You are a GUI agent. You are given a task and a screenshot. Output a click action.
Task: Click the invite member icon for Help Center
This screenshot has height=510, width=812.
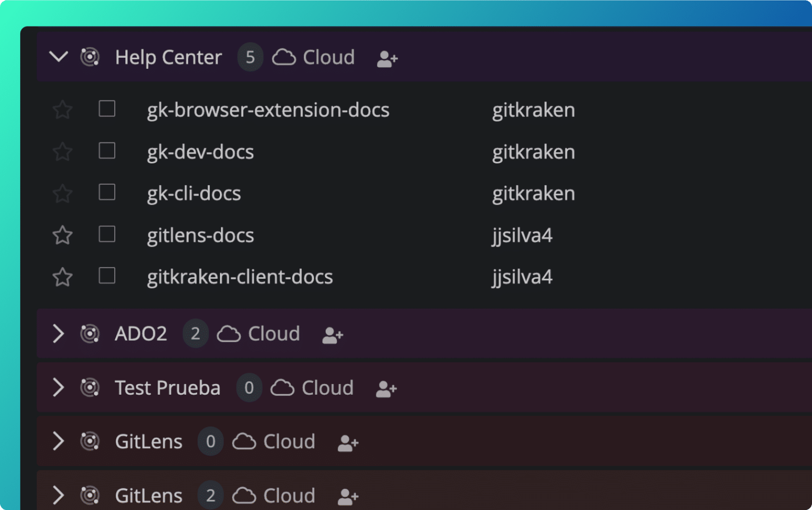tap(386, 59)
